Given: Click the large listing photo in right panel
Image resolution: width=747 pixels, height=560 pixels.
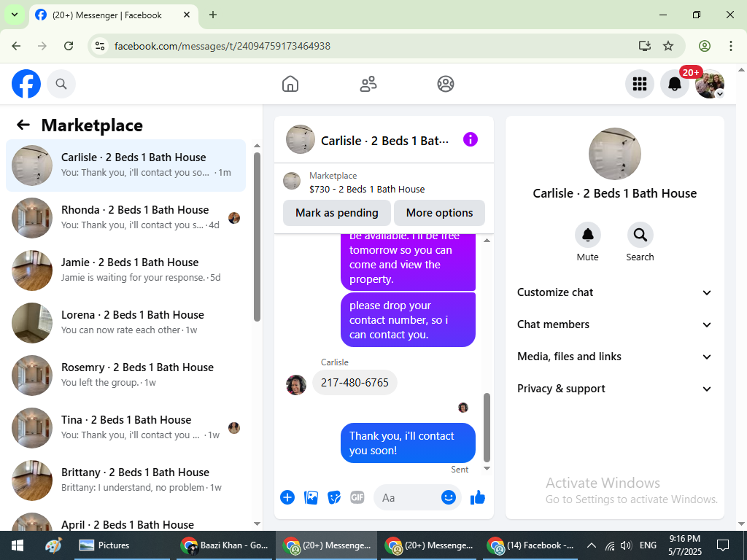Looking at the screenshot, I should pos(614,154).
